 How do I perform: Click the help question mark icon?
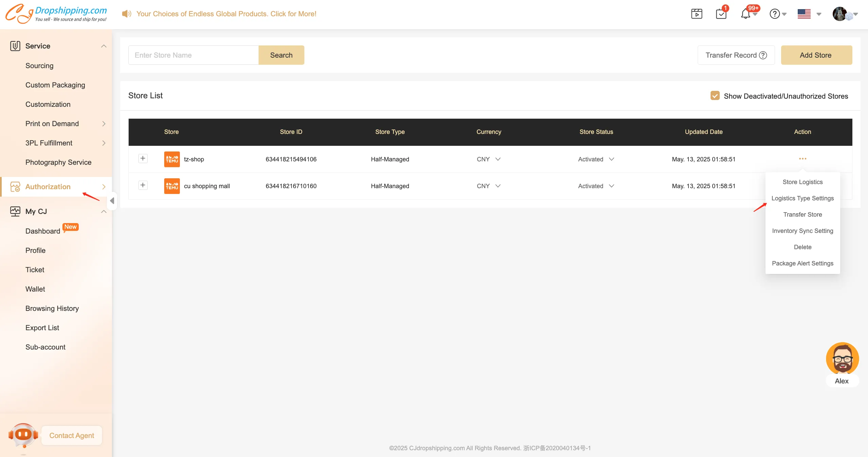(775, 14)
